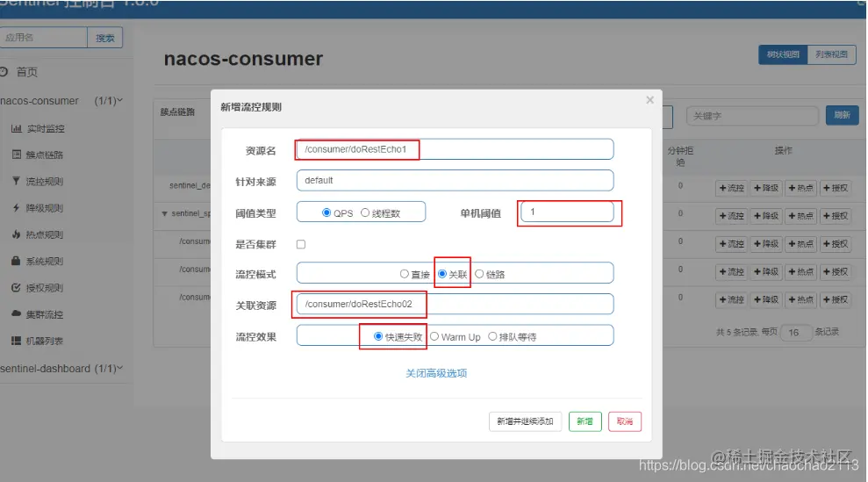Click +热点 in the sentinel_de row
This screenshot has height=482, width=868.
[x=800, y=189]
